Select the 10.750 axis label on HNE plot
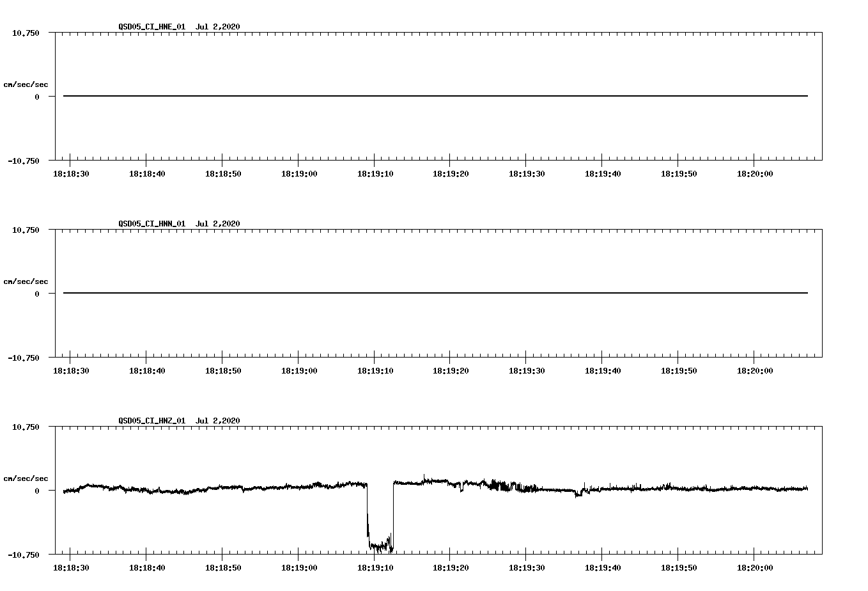 click(x=26, y=33)
